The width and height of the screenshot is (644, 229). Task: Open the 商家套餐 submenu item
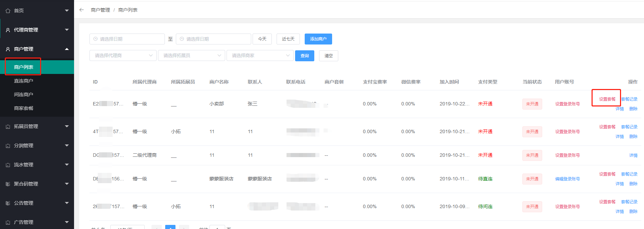(x=37, y=108)
